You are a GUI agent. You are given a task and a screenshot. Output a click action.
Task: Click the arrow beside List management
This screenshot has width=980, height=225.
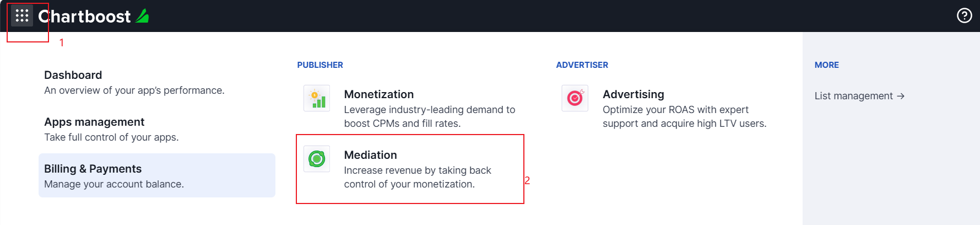(901, 96)
